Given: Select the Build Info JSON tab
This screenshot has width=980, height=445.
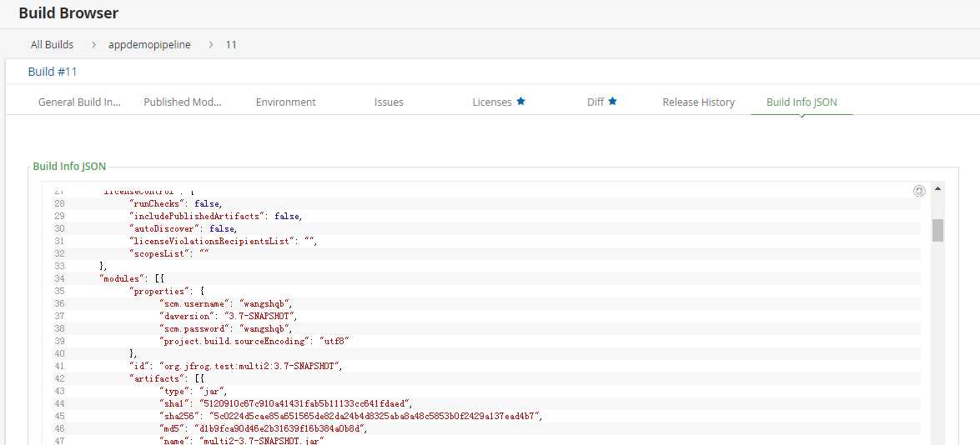Looking at the screenshot, I should coord(802,102).
